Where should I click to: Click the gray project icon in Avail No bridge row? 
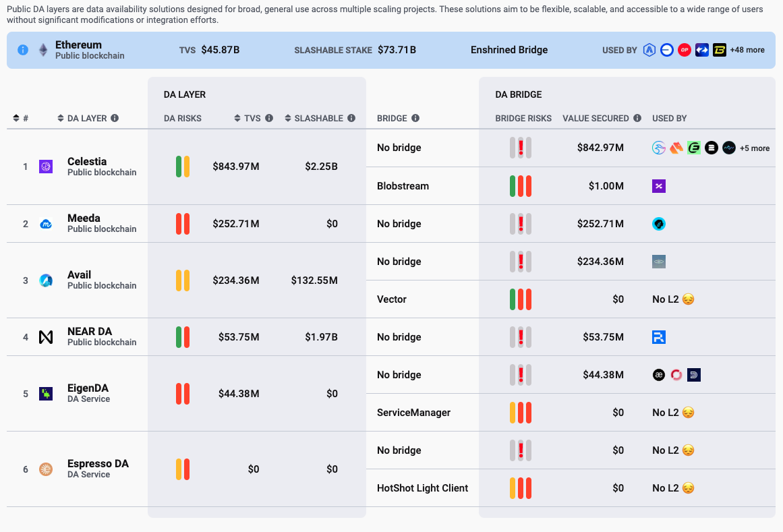point(659,262)
